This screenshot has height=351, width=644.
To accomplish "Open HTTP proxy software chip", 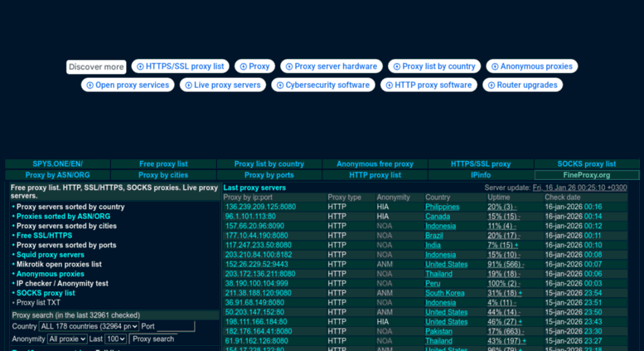I will 429,85.
